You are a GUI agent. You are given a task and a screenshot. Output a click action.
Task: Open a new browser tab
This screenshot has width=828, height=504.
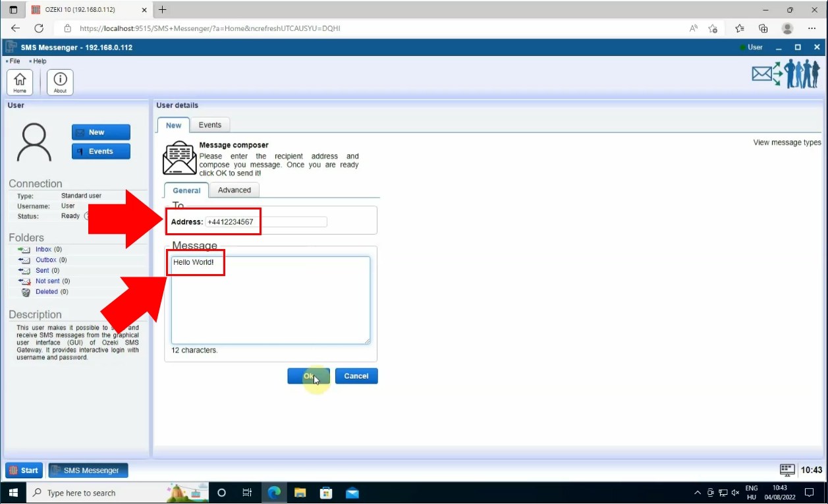[163, 10]
